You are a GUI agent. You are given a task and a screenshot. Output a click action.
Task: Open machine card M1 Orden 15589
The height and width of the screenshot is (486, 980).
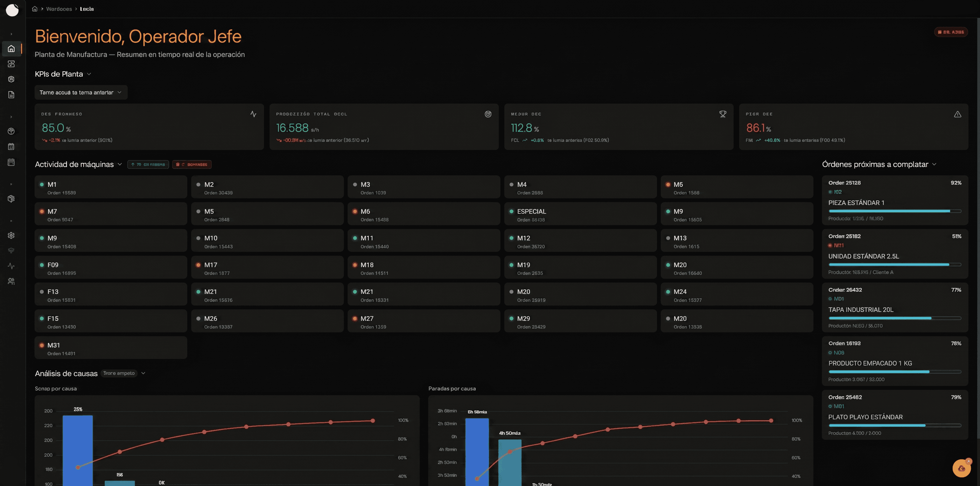[x=111, y=187]
